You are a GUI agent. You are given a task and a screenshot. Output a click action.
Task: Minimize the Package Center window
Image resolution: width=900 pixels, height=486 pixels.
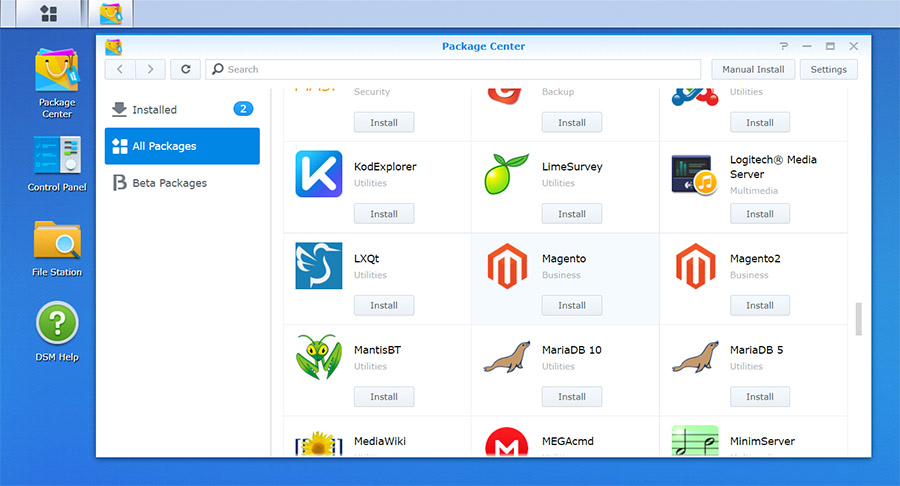point(806,46)
